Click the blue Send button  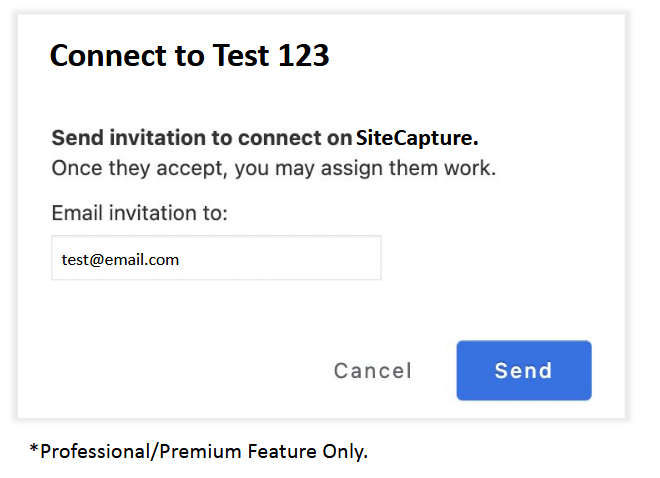tap(523, 371)
